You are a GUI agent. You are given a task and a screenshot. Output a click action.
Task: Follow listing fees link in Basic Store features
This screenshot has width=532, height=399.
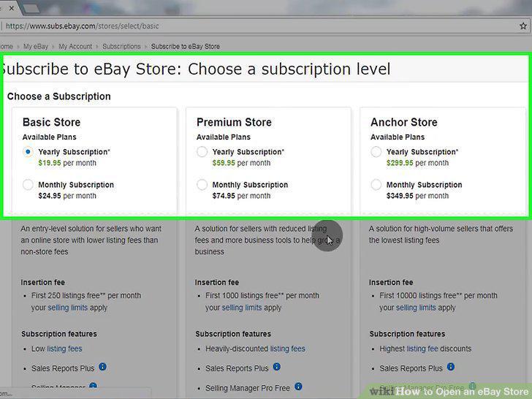(x=64, y=349)
